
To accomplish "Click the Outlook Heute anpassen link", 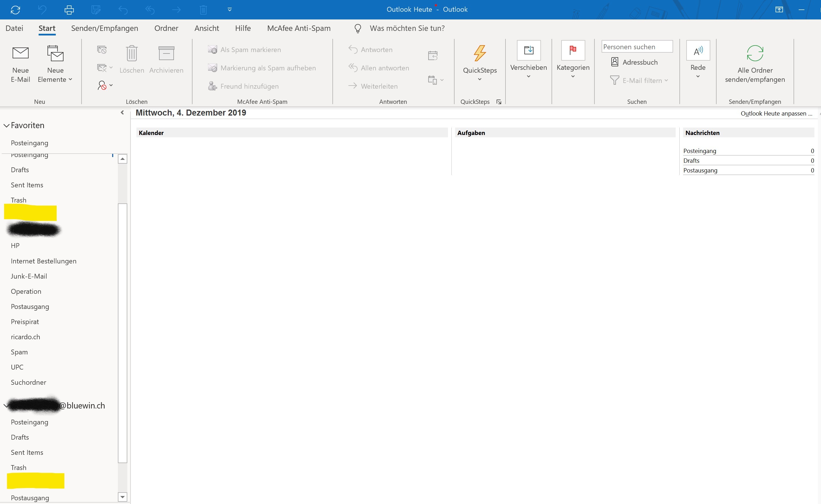I will tap(777, 113).
